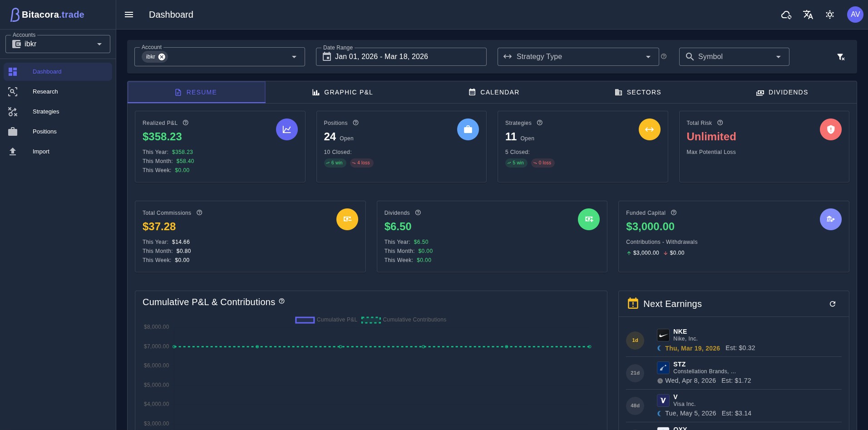868x430 pixels.
Task: Clear all filters using the filter-x icon
Action: coord(841,57)
